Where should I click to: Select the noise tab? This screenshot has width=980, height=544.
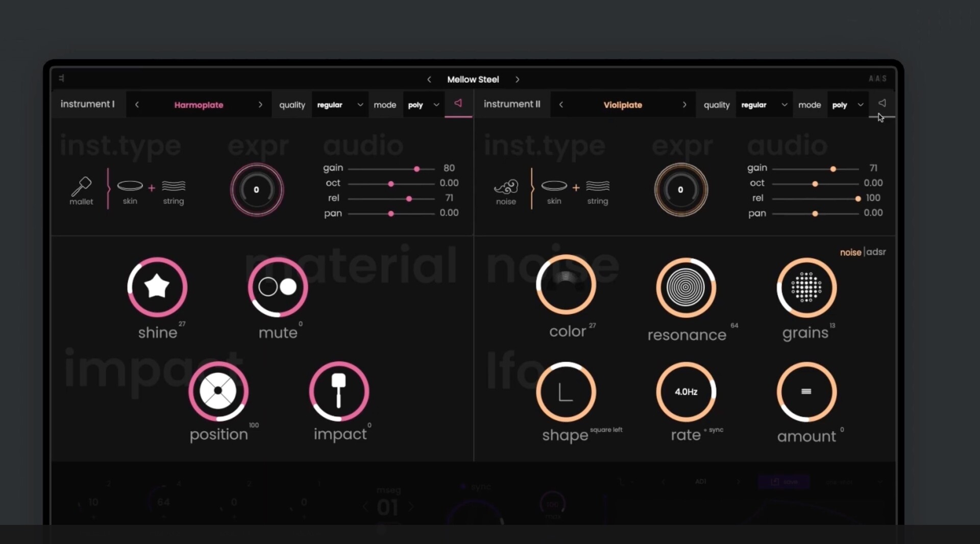click(850, 253)
